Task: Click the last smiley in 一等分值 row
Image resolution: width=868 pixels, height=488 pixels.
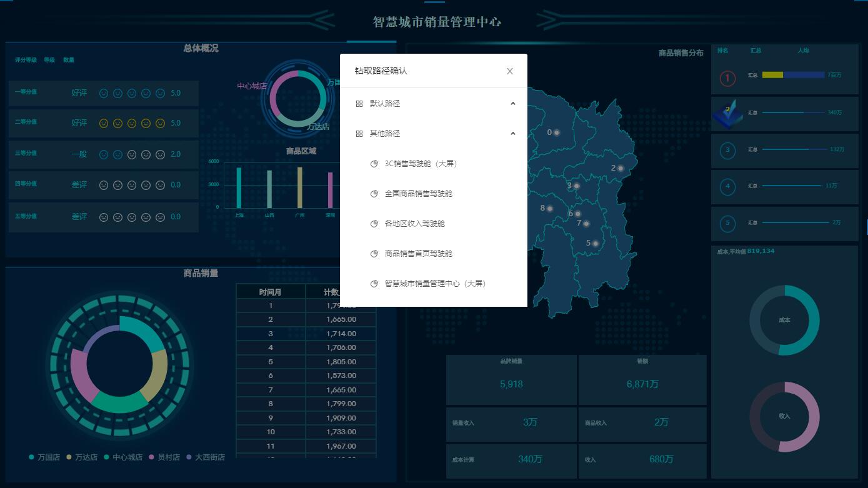Action: tap(160, 93)
